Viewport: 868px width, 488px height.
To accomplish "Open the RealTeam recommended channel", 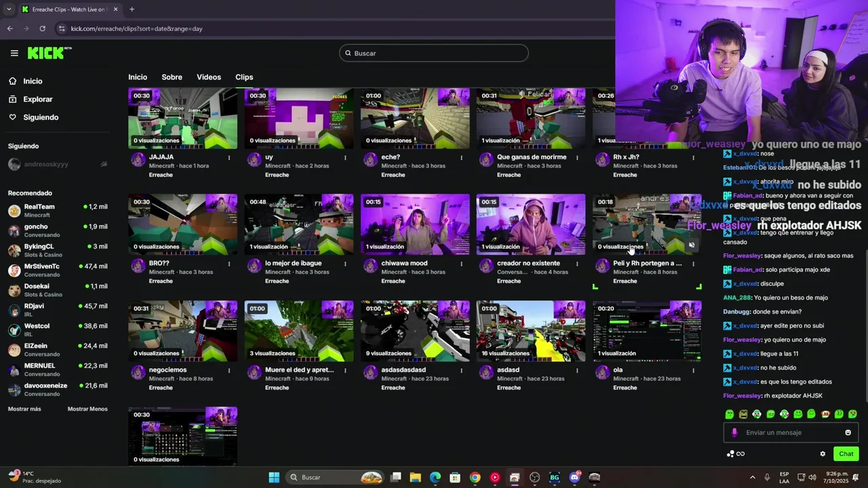I will [x=57, y=210].
